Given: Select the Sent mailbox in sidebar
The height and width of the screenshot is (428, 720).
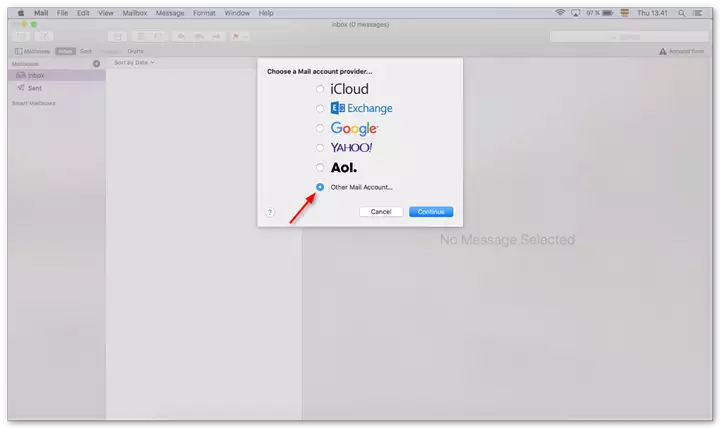Looking at the screenshot, I should tap(35, 88).
